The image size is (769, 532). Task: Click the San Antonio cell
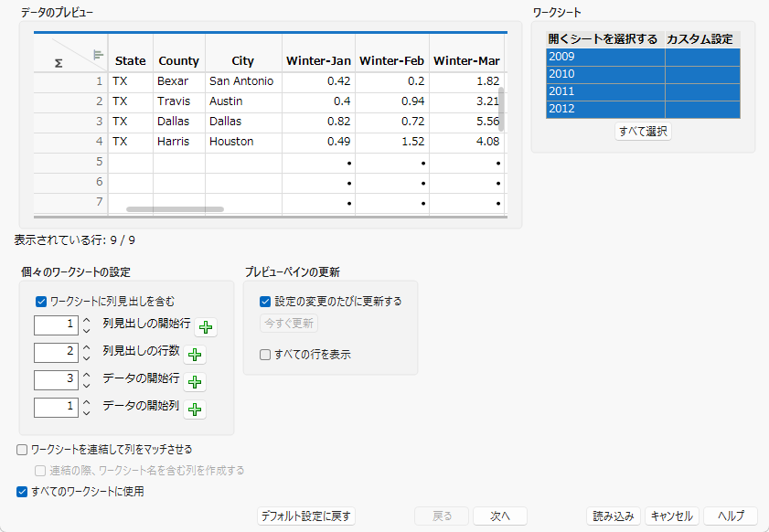[243, 81]
